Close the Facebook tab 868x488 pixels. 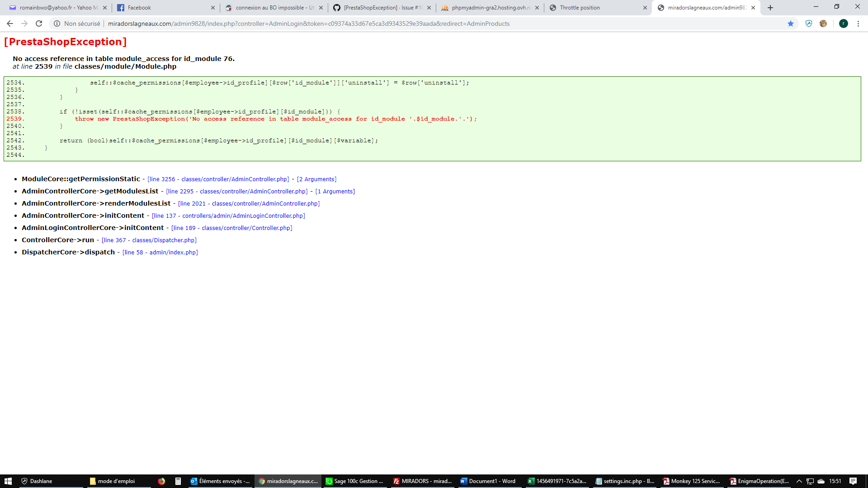[213, 8]
